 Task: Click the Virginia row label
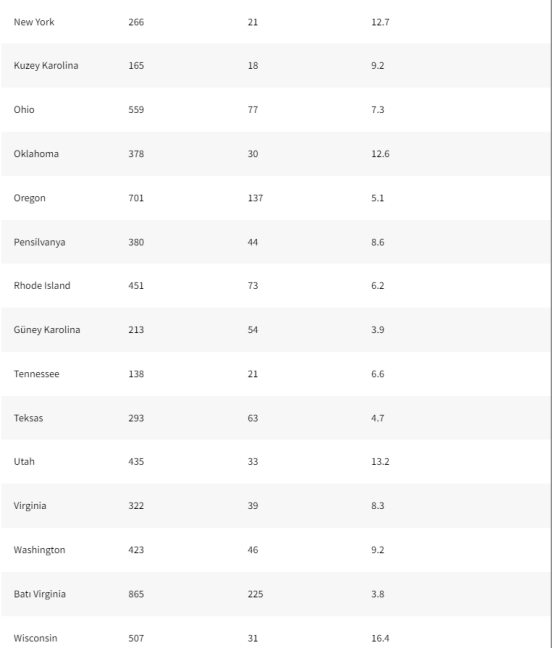point(30,506)
